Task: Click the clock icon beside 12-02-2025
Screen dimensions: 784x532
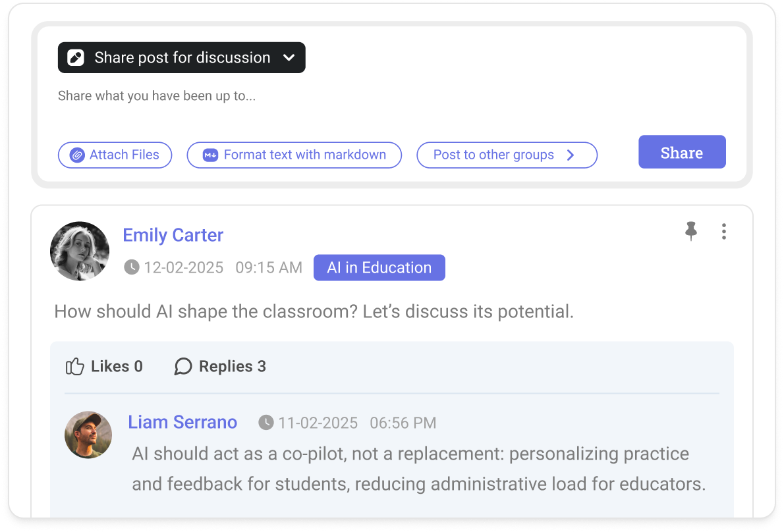Action: (x=132, y=267)
